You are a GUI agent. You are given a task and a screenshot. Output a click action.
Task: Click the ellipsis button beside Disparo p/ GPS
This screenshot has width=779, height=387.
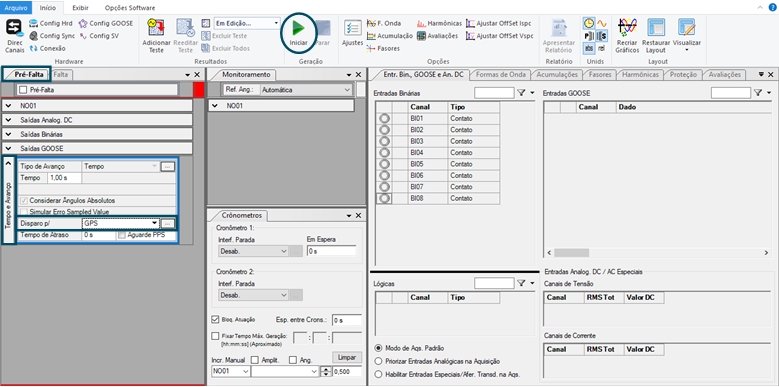coord(168,223)
